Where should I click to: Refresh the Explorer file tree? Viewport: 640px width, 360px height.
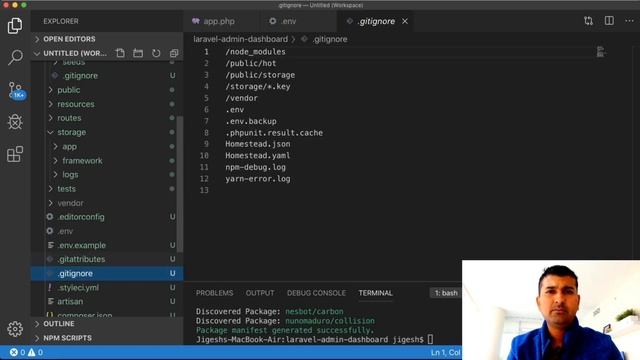(156, 53)
